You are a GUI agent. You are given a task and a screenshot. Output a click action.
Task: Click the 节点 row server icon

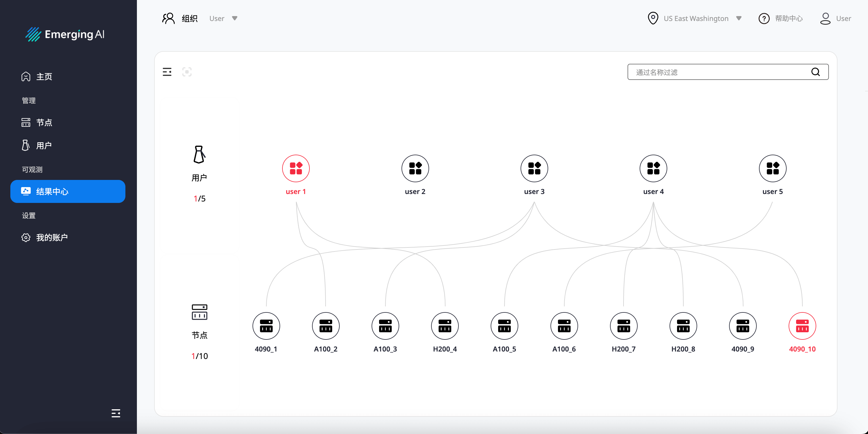pyautogui.click(x=200, y=312)
